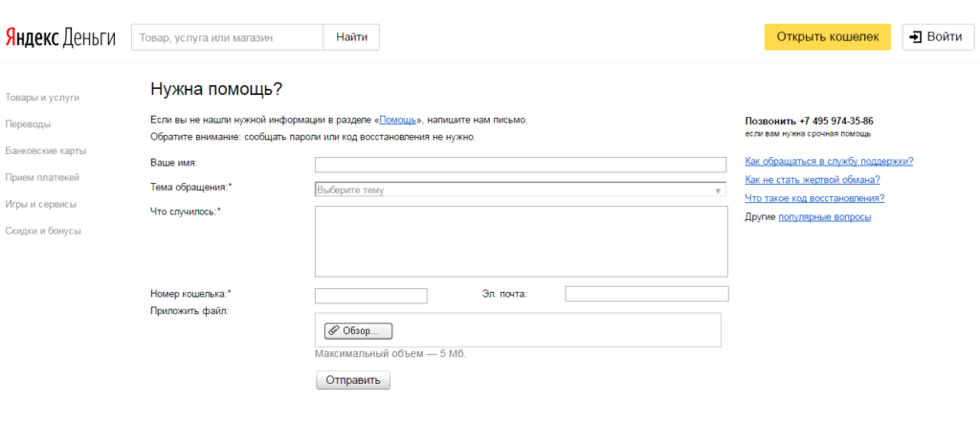The width and height of the screenshot is (980, 426).
Task: Open Как не стать жертвой обмана link
Action: coord(812,180)
